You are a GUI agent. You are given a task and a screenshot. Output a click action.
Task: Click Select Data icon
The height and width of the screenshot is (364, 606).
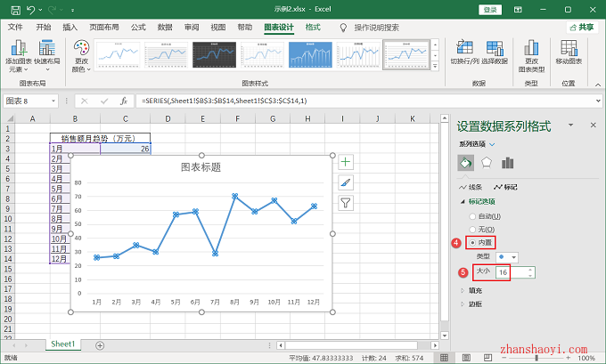click(495, 53)
